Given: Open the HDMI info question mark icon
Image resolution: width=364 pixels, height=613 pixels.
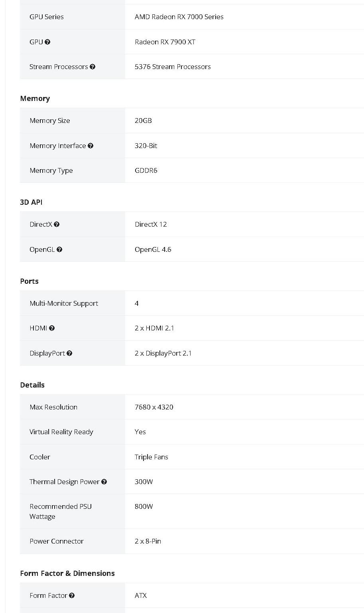Looking at the screenshot, I should click(52, 328).
